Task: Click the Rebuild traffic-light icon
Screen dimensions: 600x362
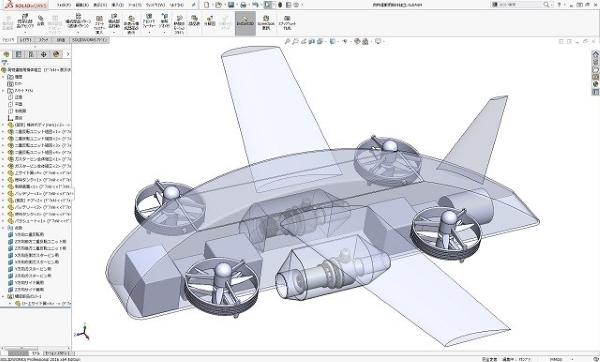Action: 280,5
